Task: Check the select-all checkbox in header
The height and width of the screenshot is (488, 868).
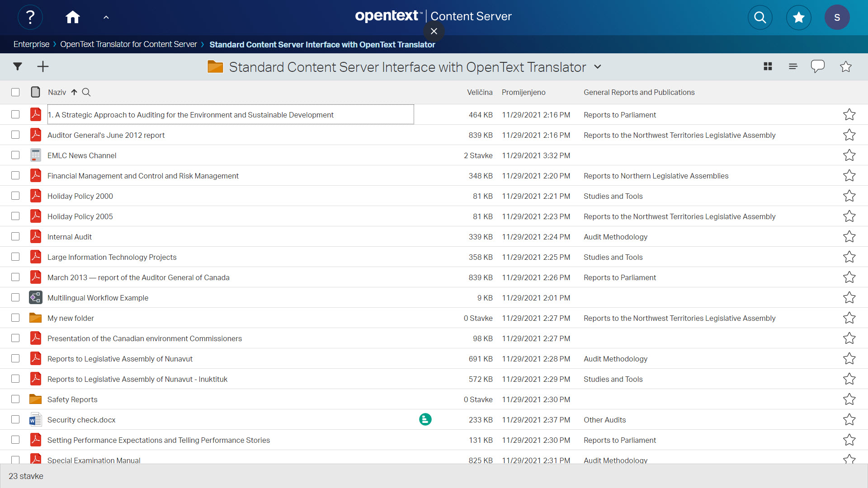Action: 15,92
